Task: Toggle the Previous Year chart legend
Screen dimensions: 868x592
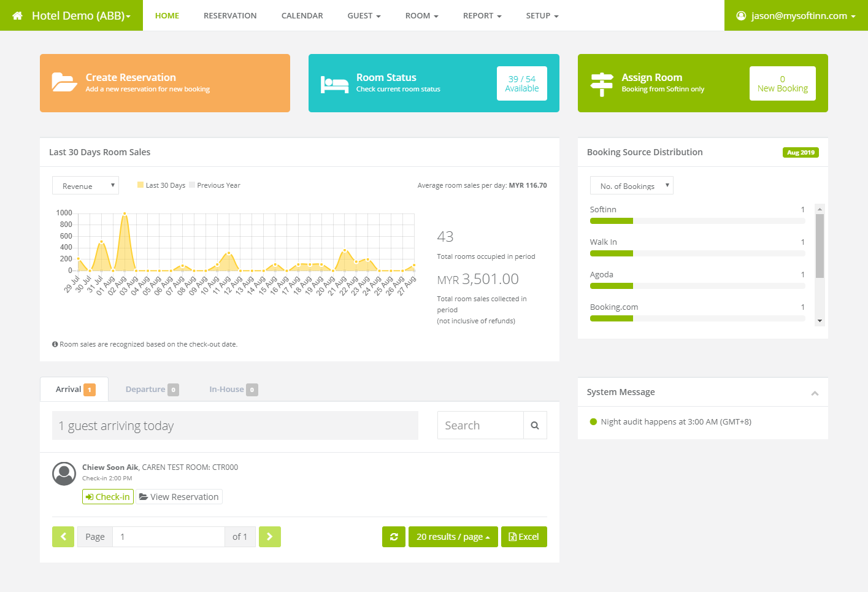Action: [x=215, y=185]
